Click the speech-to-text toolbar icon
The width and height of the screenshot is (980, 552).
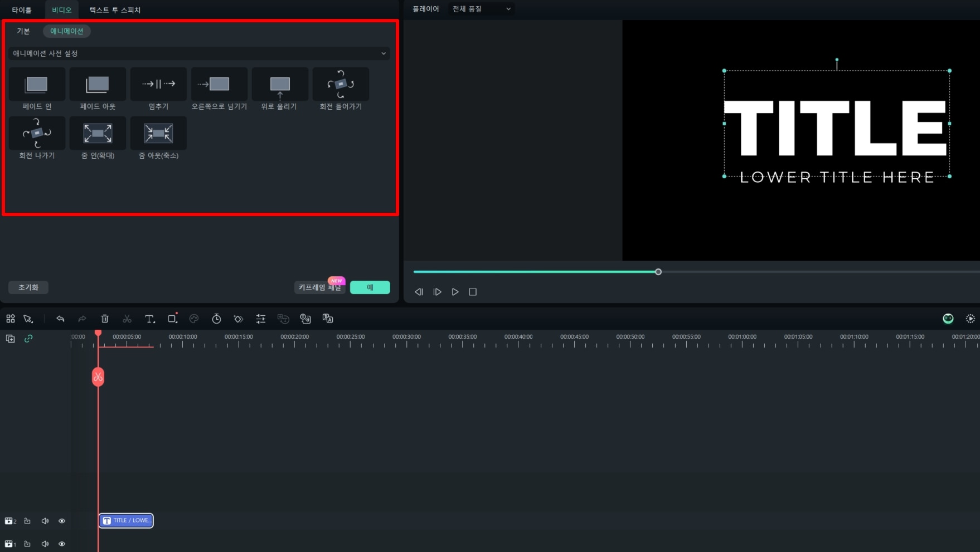point(283,319)
